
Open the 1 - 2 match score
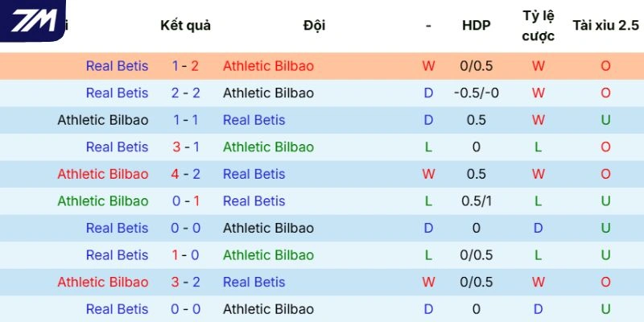(x=185, y=66)
